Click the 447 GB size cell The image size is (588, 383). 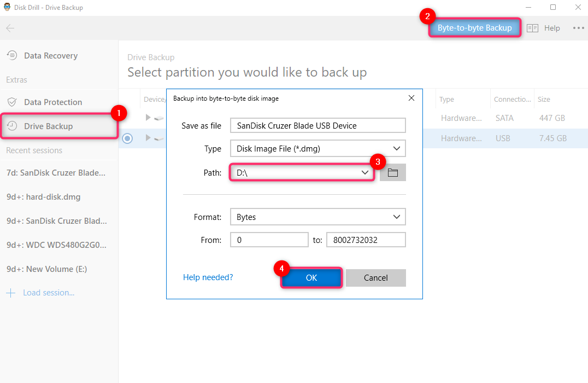pyautogui.click(x=552, y=118)
